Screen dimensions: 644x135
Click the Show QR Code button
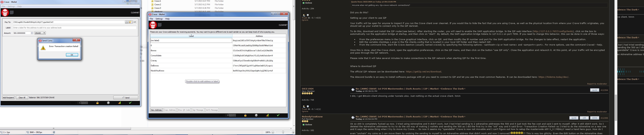(x=184, y=110)
